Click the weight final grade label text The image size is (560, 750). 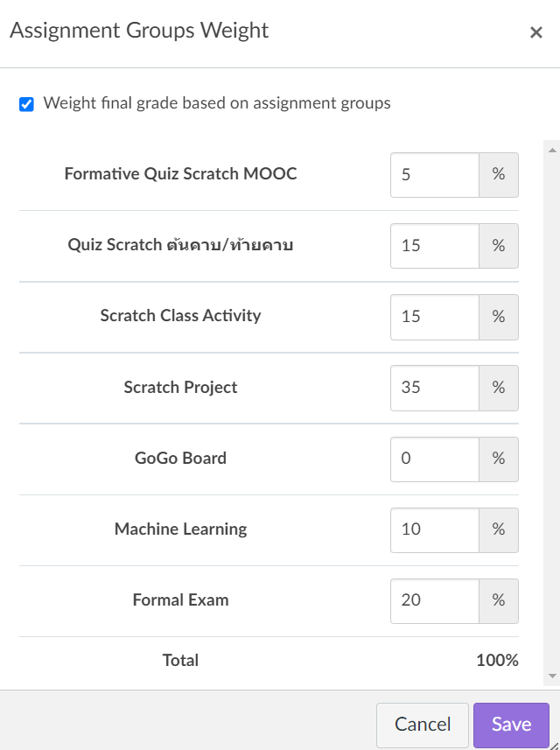pos(217,103)
